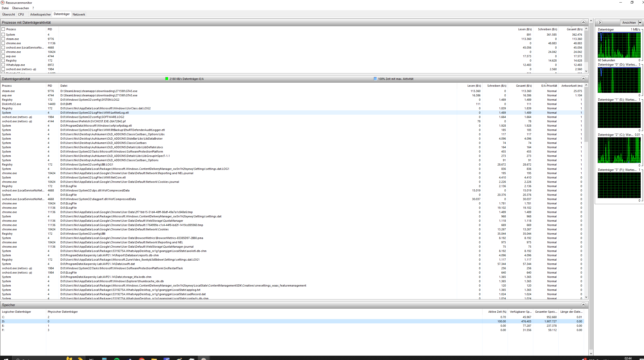Open Chrome from the taskbar
The image size is (644, 360).
142,358
